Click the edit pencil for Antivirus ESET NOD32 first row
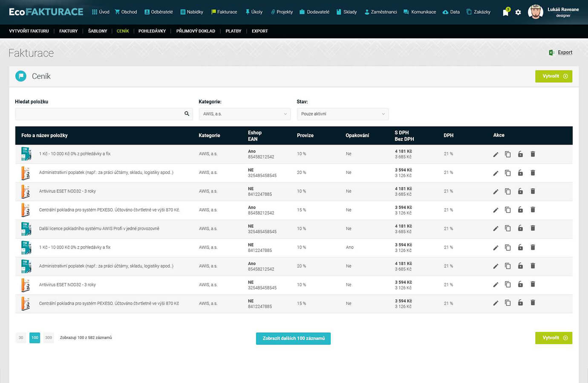This screenshot has height=383, width=588. 496,191
